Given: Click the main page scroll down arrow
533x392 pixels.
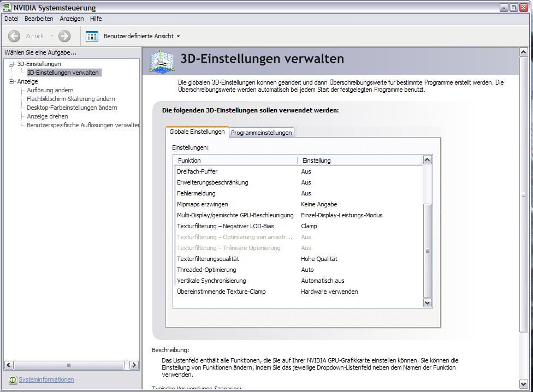Looking at the screenshot, I should pos(524,384).
